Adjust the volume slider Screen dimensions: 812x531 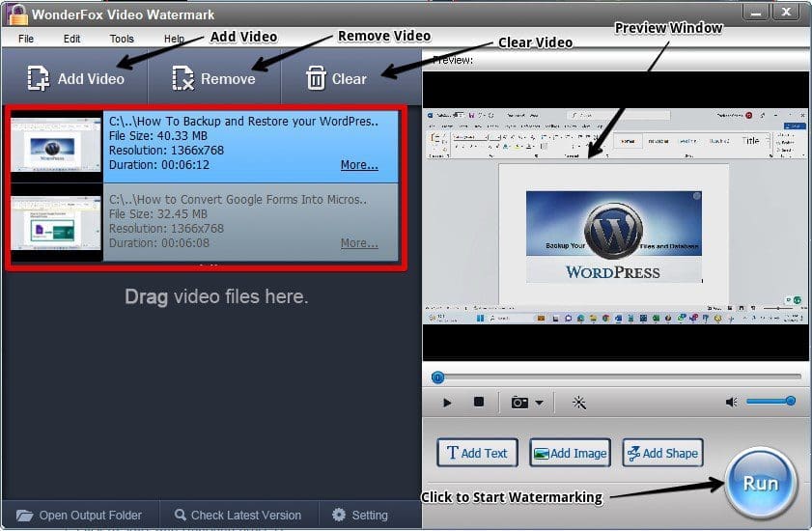tap(770, 401)
